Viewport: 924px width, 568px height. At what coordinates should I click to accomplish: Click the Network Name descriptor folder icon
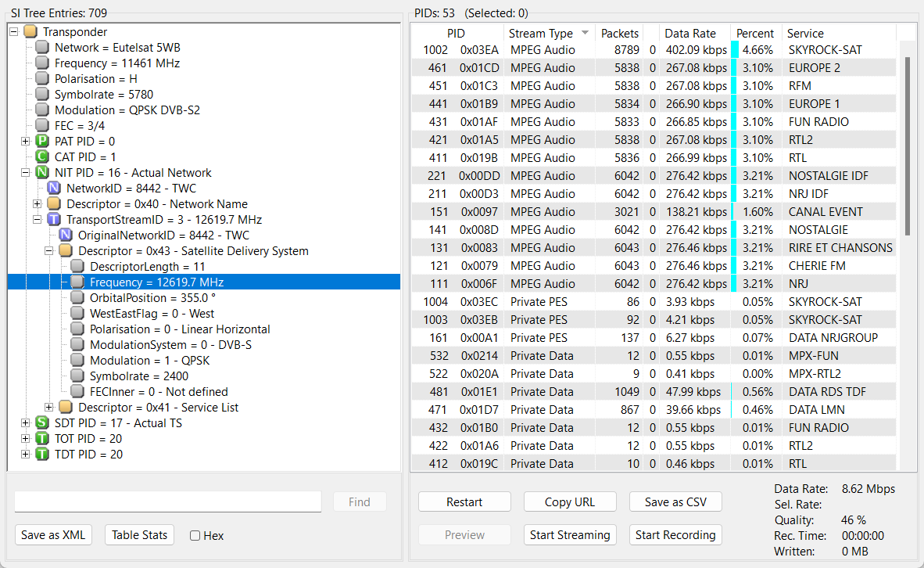tap(54, 204)
